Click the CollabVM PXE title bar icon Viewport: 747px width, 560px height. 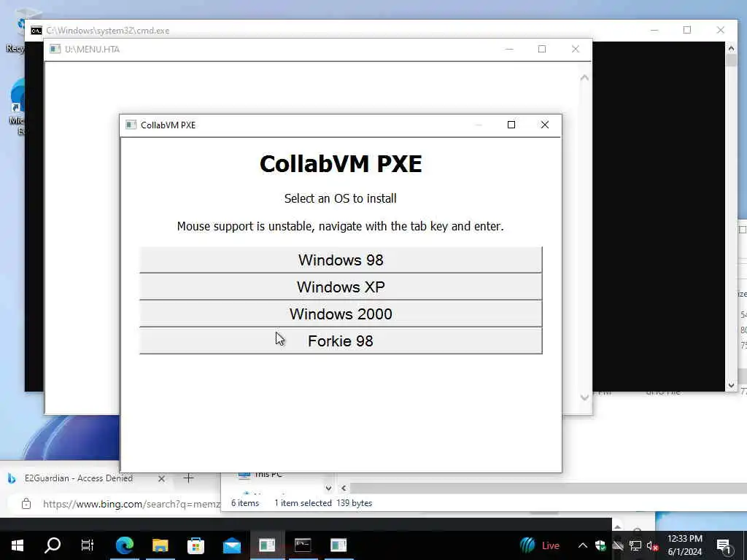pyautogui.click(x=131, y=125)
